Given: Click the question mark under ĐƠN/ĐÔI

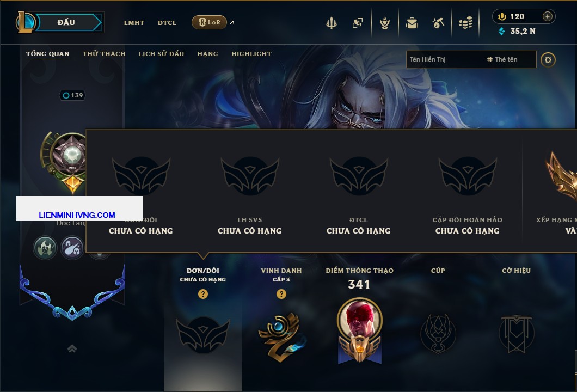Looking at the screenshot, I should (x=202, y=294).
